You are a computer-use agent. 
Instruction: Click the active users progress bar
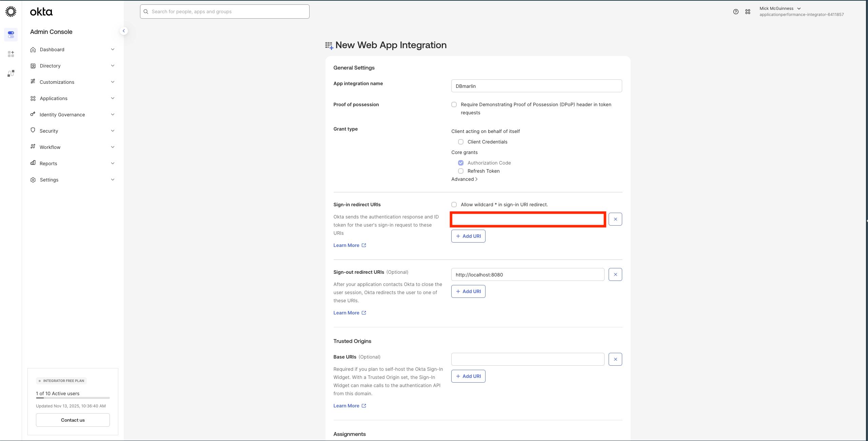point(73,398)
